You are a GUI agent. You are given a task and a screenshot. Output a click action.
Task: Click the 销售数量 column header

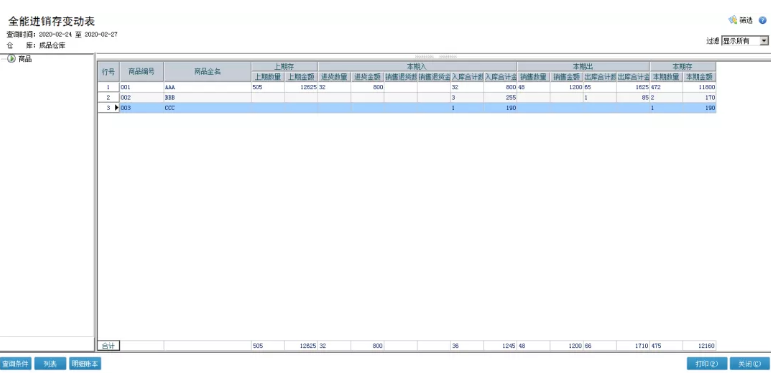coord(534,77)
